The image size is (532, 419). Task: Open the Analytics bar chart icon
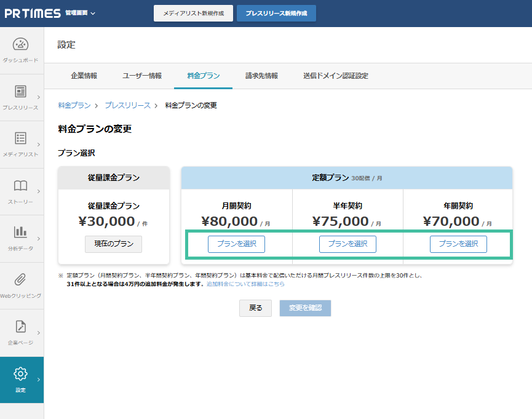pos(20,233)
